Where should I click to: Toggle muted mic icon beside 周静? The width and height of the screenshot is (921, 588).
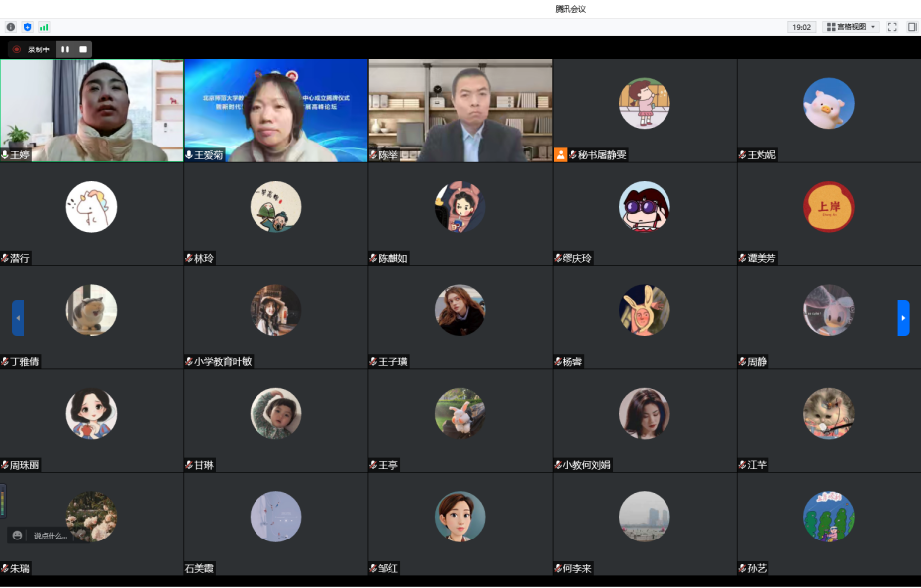tap(742, 362)
